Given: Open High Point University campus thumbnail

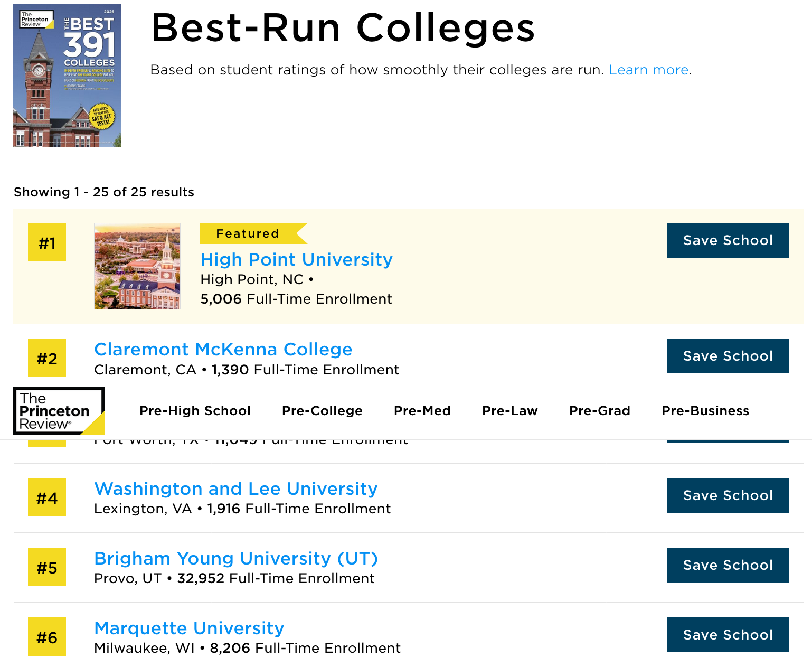Looking at the screenshot, I should 137,266.
